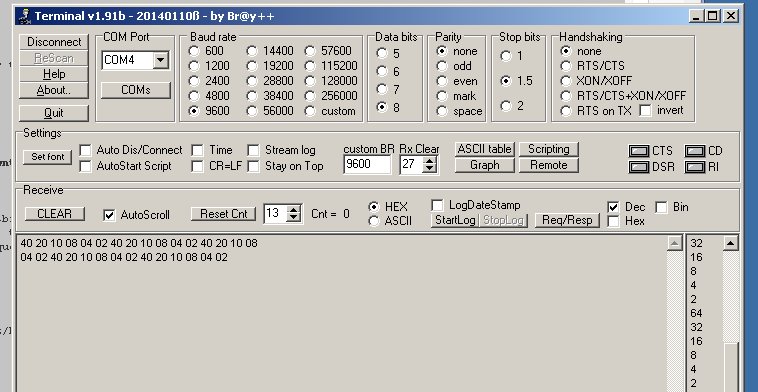The image size is (758, 392).
Task: Click the Set font button
Action: (x=47, y=157)
